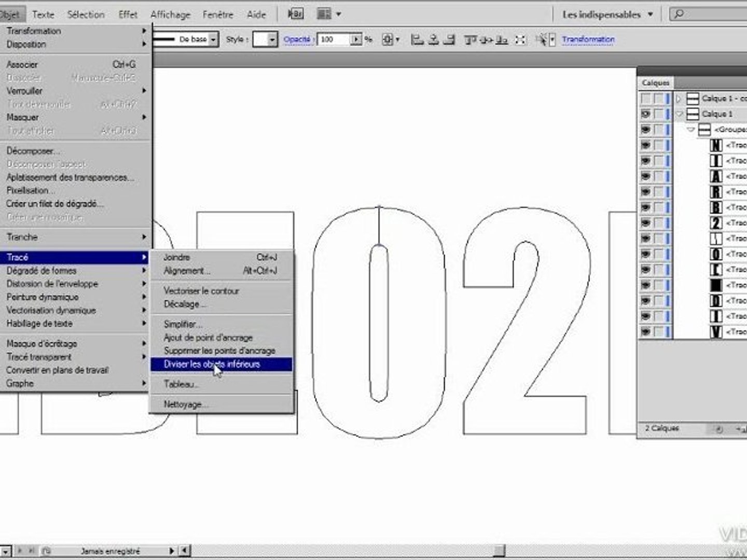The width and height of the screenshot is (747, 560).
Task: Open the Les indispensables workspace dropdown
Action: coord(650,15)
